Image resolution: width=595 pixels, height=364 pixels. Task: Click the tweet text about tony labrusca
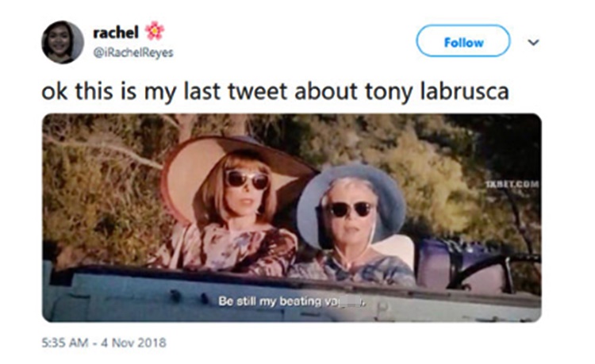point(275,91)
